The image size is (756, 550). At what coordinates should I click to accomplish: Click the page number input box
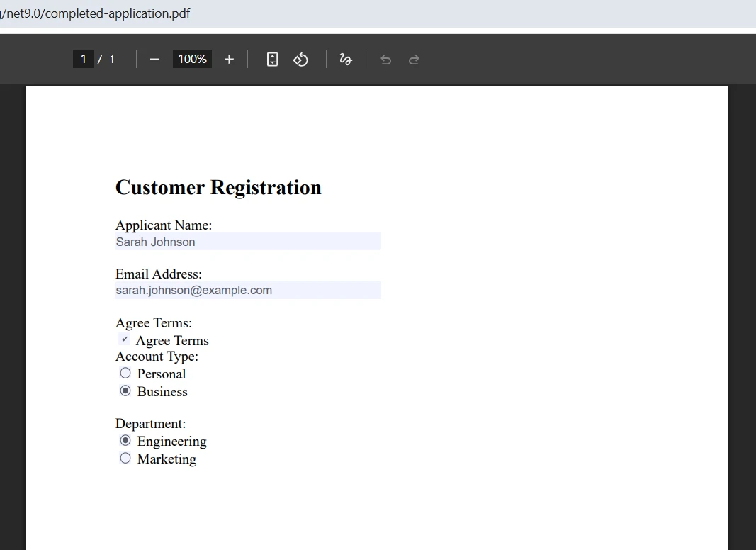point(83,60)
